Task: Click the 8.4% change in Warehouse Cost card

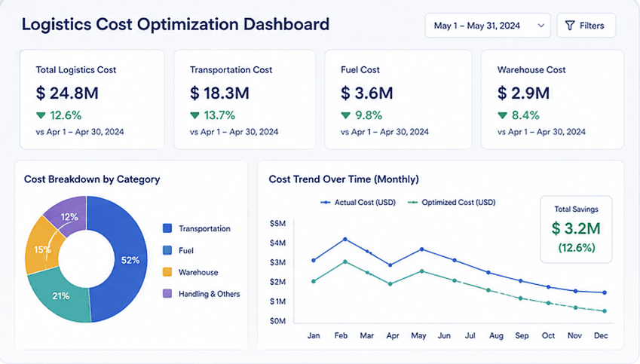Action: 525,115
